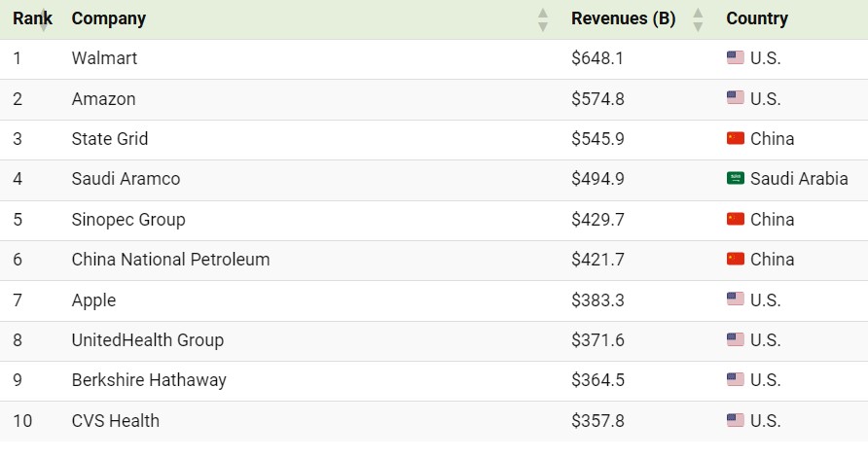Click the $574.8 revenue value
The width and height of the screenshot is (868, 458).
(597, 99)
